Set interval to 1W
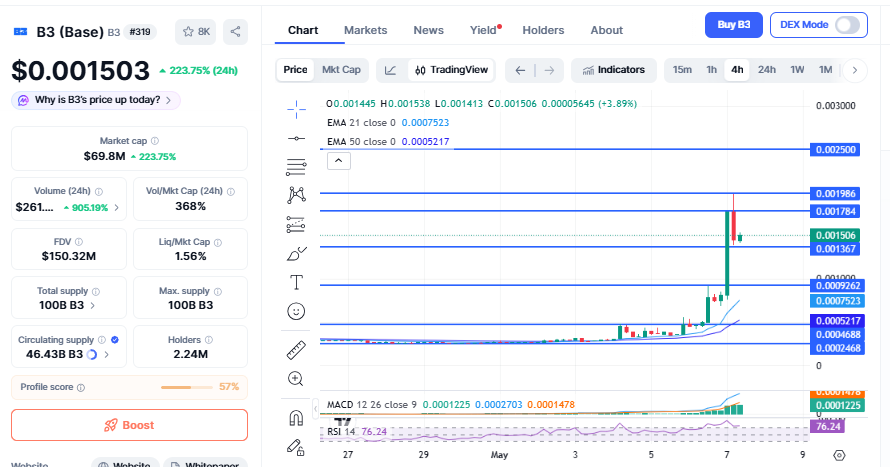This screenshot has width=890, height=467. (797, 70)
